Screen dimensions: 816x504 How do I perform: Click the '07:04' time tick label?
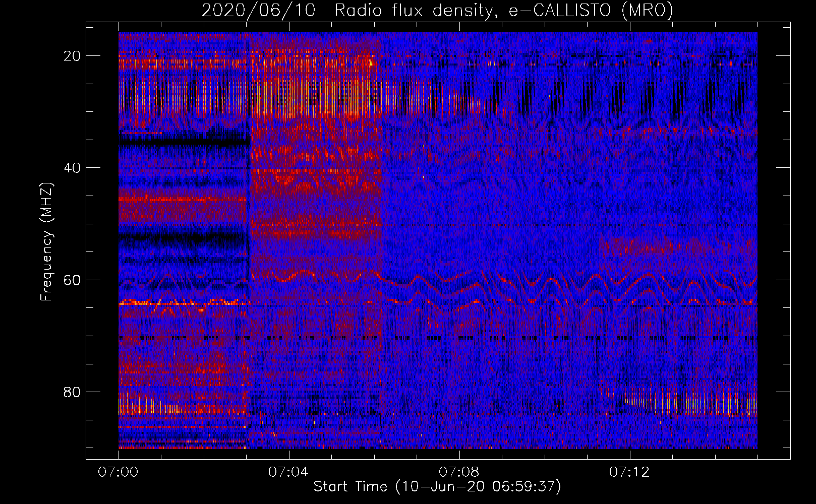pos(288,472)
